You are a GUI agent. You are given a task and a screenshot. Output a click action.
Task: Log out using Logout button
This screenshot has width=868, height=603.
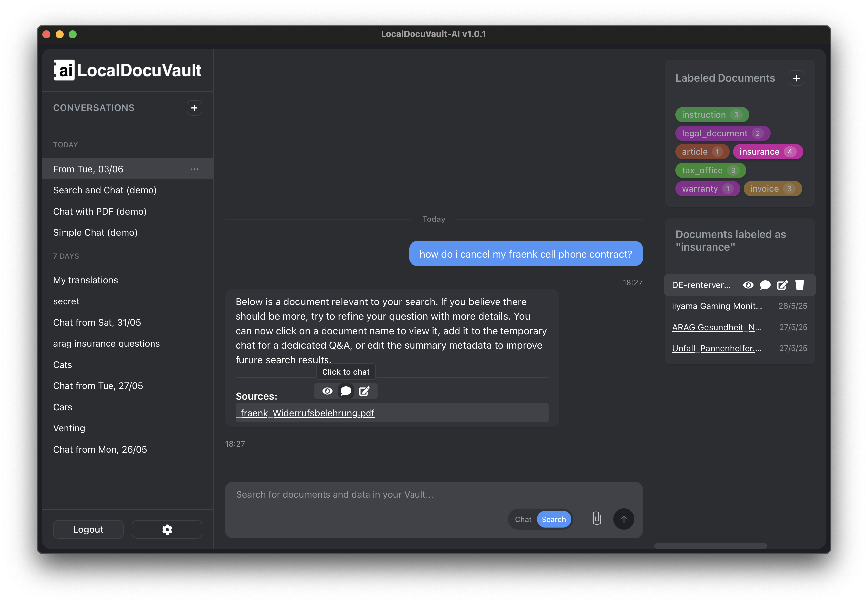coord(88,529)
